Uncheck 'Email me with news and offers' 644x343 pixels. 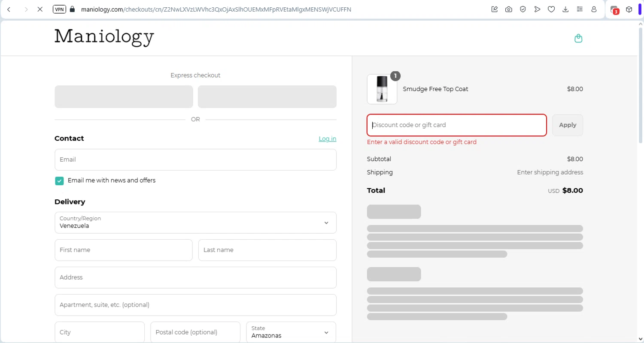pos(59,181)
